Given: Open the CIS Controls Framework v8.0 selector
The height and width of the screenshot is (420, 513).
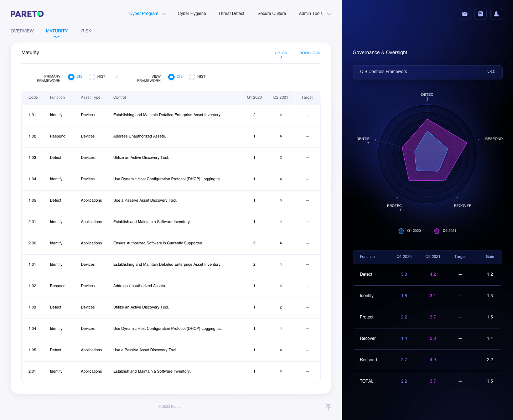Looking at the screenshot, I should click(x=427, y=72).
